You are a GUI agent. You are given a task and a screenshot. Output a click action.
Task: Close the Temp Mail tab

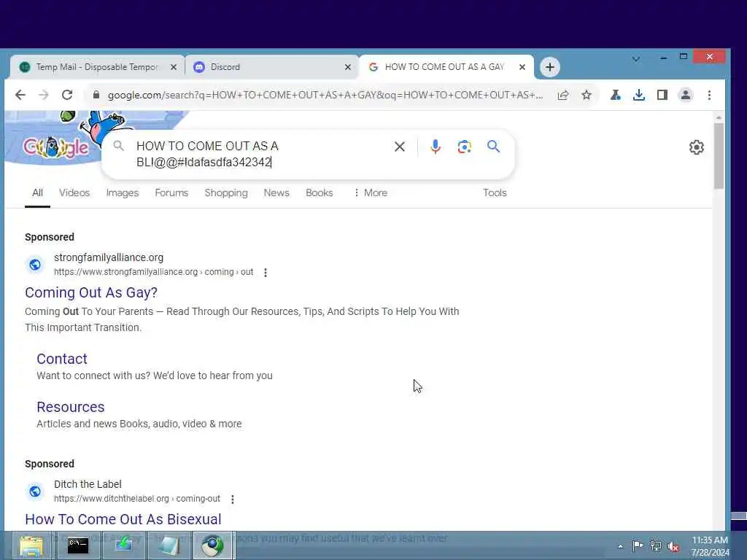174,67
